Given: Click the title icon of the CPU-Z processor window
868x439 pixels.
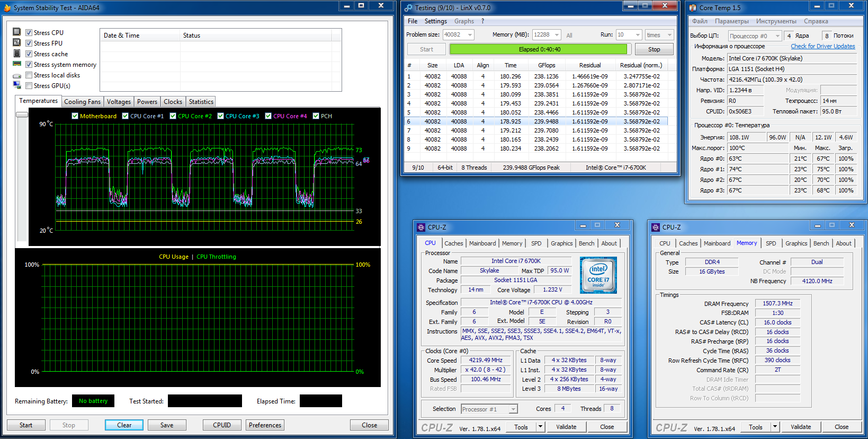Looking at the screenshot, I should (421, 227).
